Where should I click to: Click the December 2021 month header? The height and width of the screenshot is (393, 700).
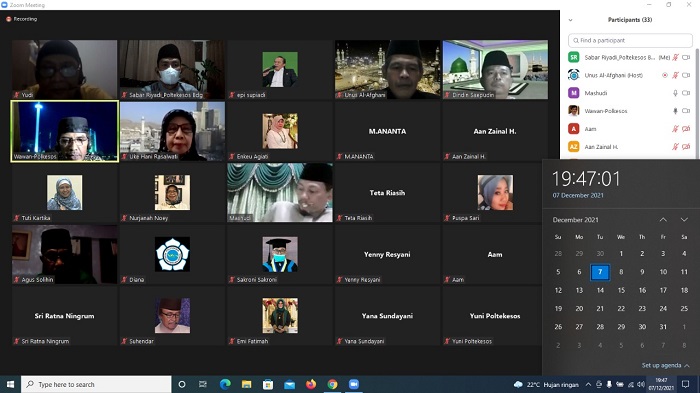point(575,220)
